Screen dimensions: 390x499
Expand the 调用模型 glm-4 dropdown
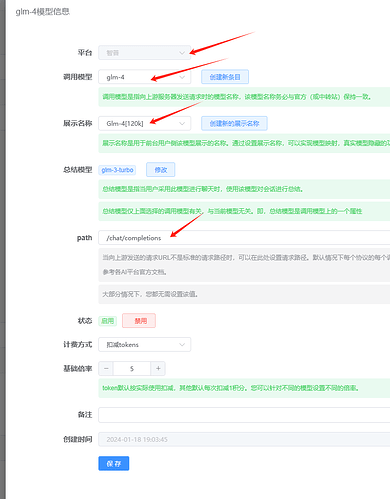tap(144, 77)
